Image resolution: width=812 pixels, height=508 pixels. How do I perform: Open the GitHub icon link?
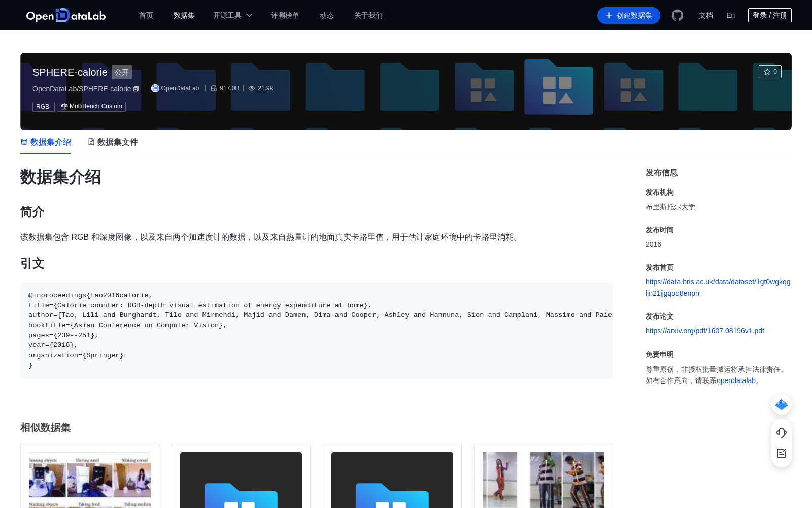point(678,15)
